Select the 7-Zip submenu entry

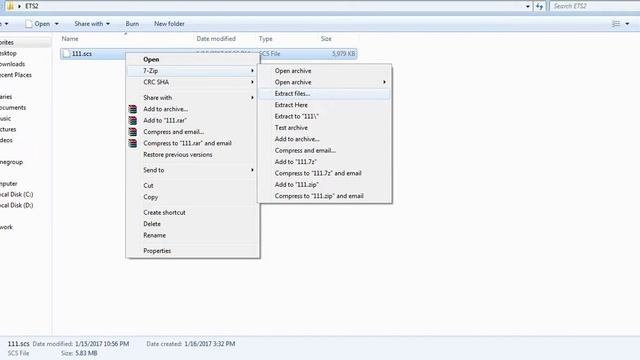(x=193, y=71)
